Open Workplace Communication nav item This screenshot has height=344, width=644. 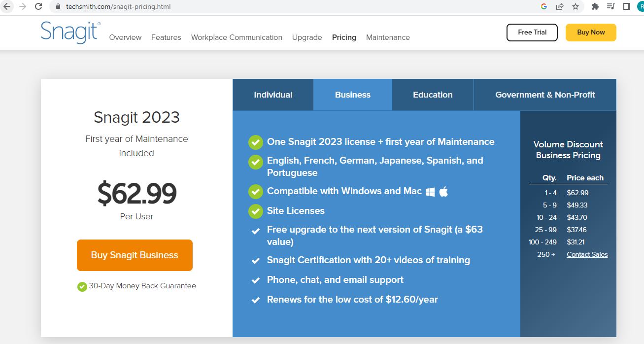coord(237,37)
